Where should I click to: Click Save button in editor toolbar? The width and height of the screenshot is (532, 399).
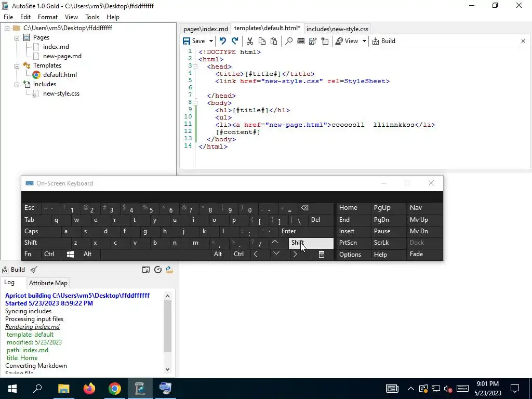pos(194,41)
